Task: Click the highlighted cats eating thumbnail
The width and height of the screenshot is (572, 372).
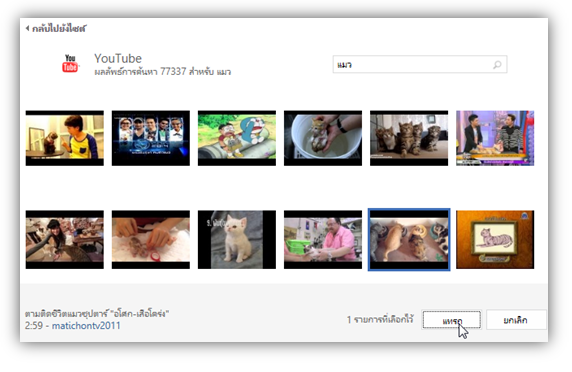Action: [409, 240]
